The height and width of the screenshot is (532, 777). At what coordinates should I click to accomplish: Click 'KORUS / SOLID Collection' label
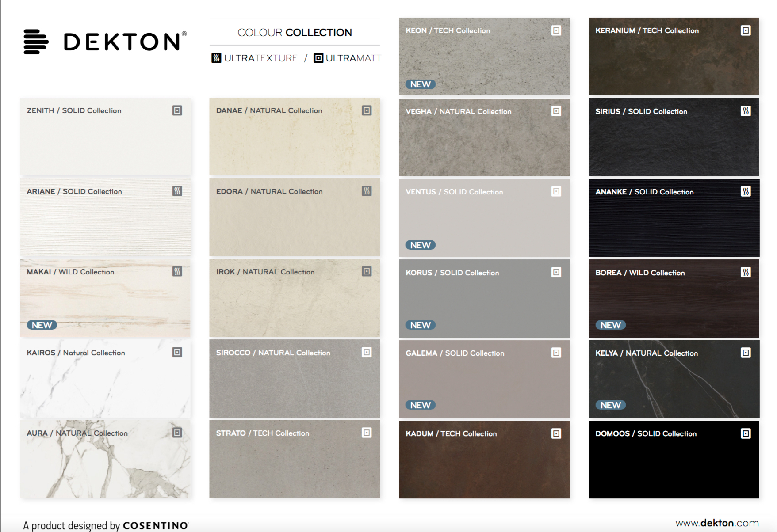[x=452, y=273]
